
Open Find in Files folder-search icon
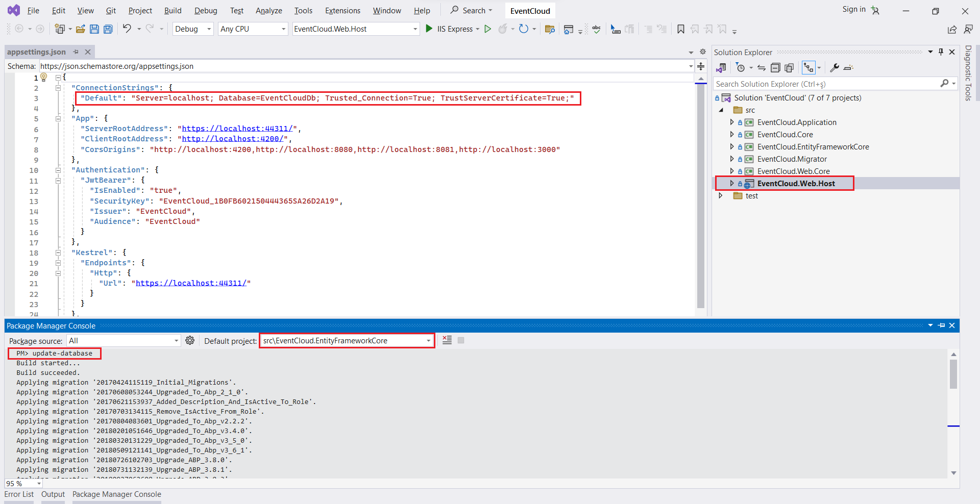tap(550, 29)
